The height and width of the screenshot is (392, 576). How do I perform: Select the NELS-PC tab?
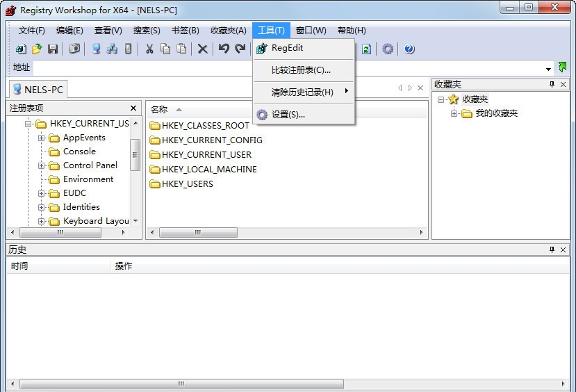[38, 89]
